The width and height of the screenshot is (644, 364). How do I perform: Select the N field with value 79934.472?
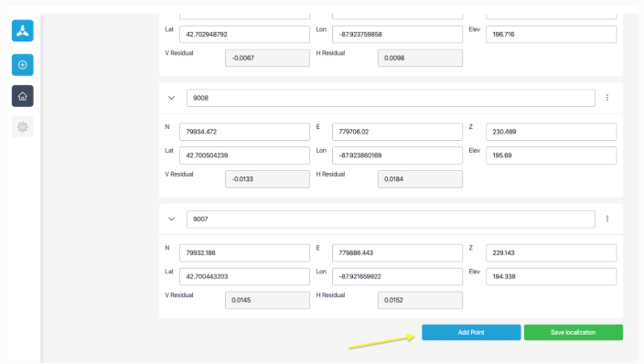(244, 132)
